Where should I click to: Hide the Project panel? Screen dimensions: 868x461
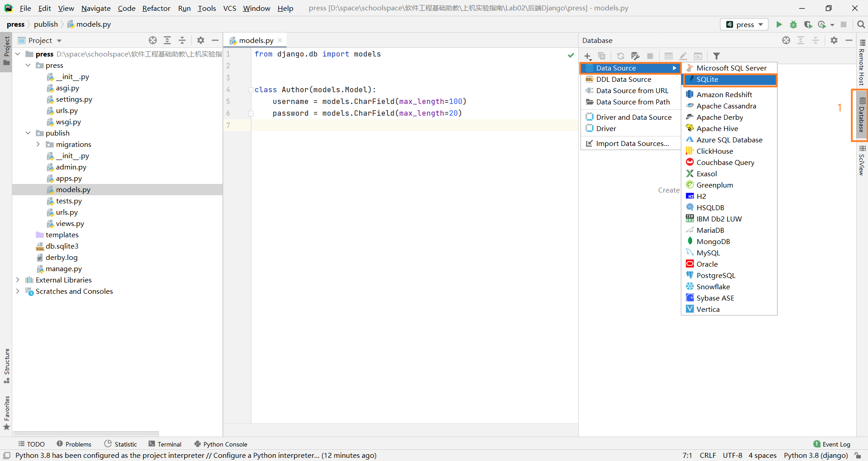[x=215, y=40]
